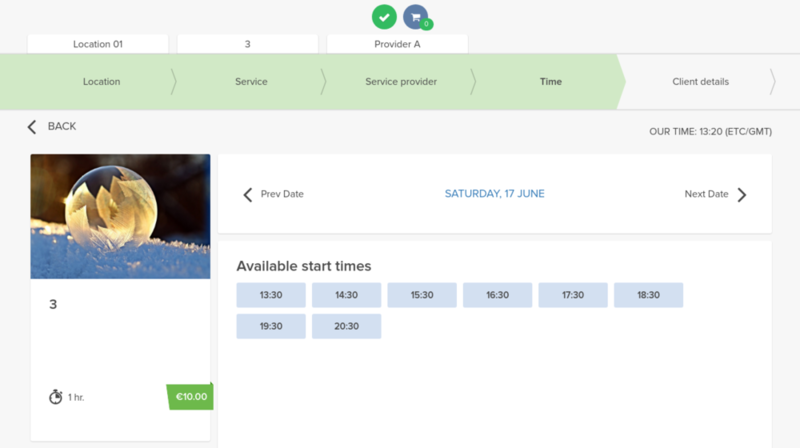Click the next date chevron arrow
The image size is (800, 448).
(x=741, y=195)
